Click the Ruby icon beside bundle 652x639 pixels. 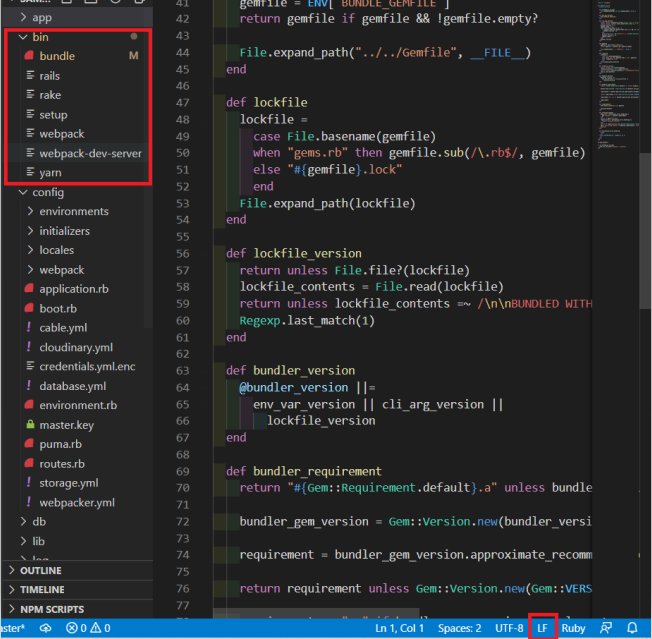[29, 55]
